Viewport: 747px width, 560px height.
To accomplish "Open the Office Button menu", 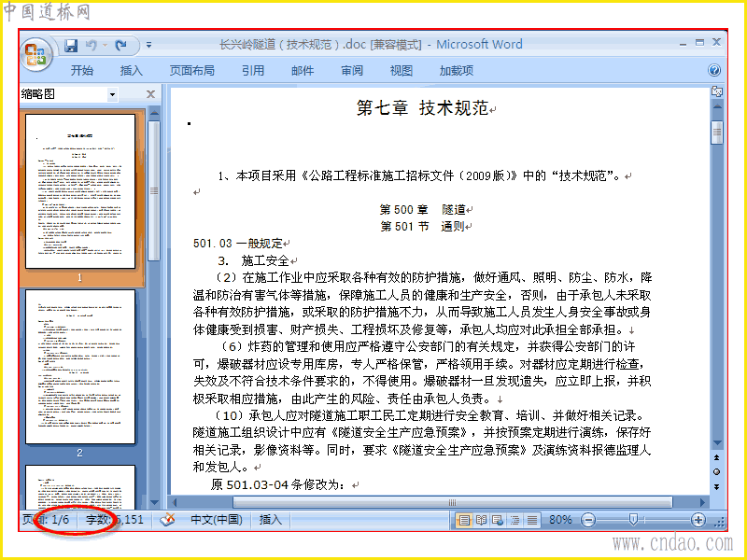I will 36,54.
